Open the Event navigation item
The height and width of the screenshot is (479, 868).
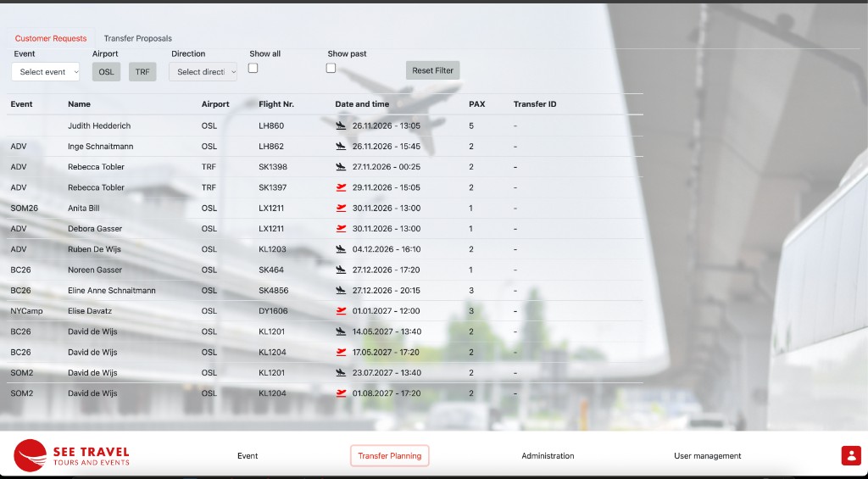[248, 456]
